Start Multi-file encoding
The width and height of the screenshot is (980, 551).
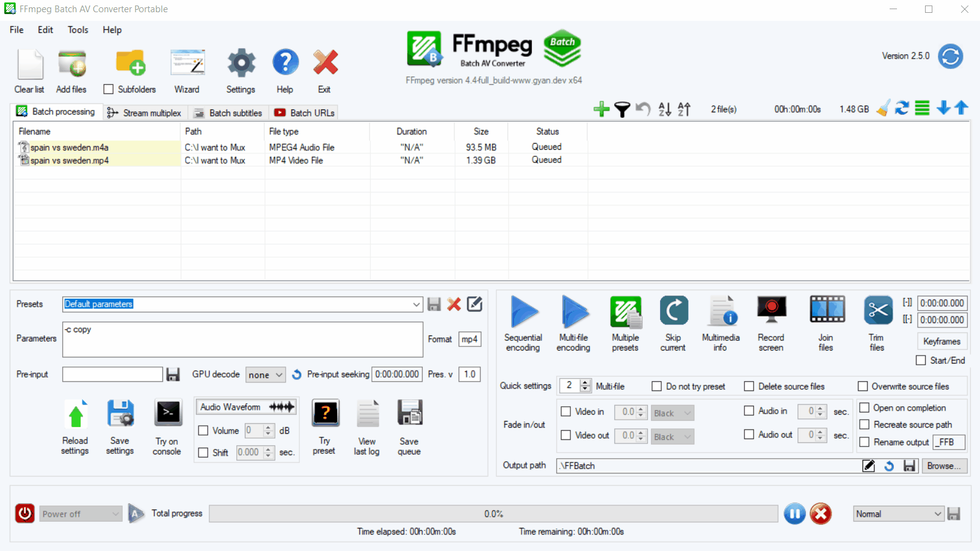[574, 312]
